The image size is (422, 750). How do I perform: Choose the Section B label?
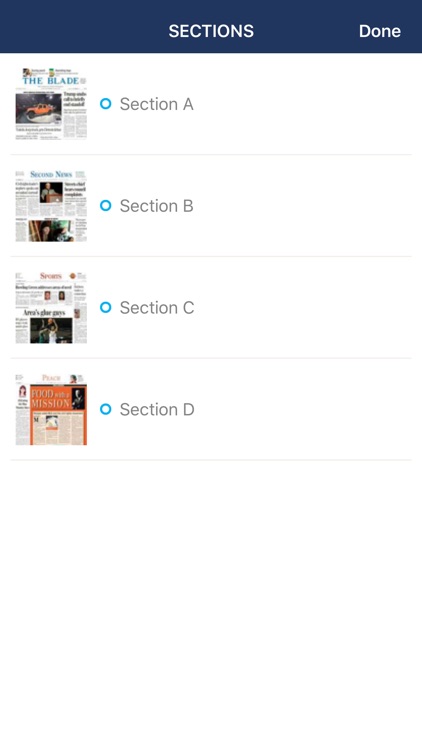[156, 206]
